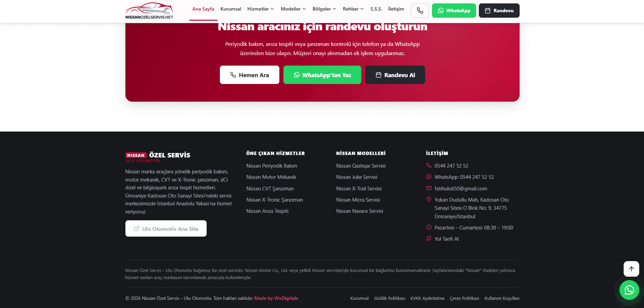Viewport: 644px width, 308px height.
Task: Click the Yukarı Dudullu Mah address text
Action: click(472, 208)
